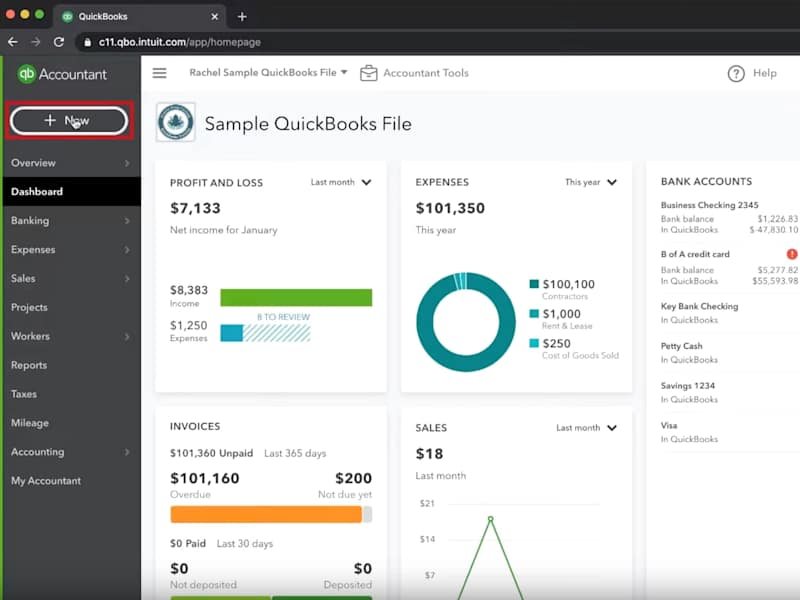Open the Visa bank account
The image size is (800, 600).
click(x=668, y=426)
